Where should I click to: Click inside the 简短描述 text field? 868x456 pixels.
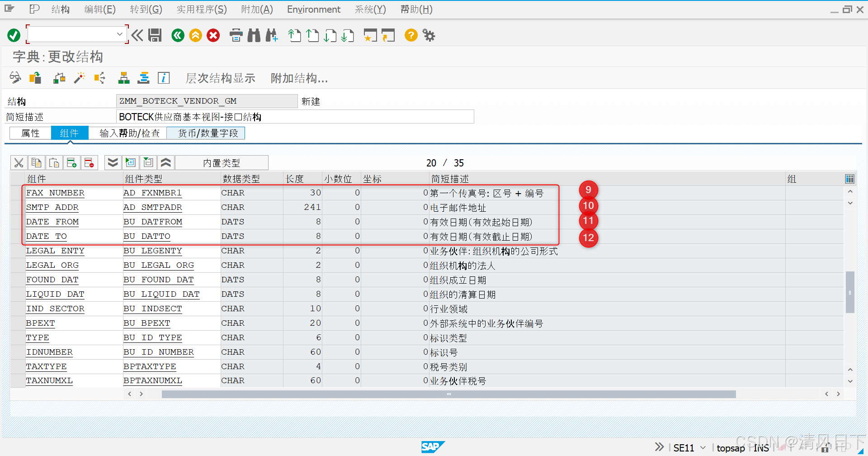(x=294, y=116)
